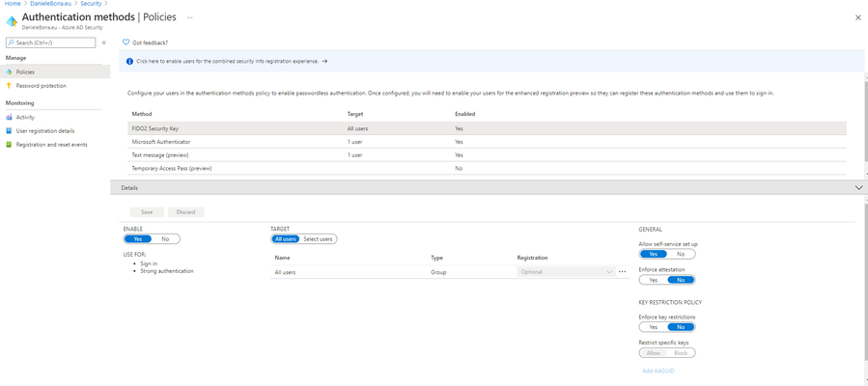
Task: Click All users name cell in target table
Action: tap(286, 272)
